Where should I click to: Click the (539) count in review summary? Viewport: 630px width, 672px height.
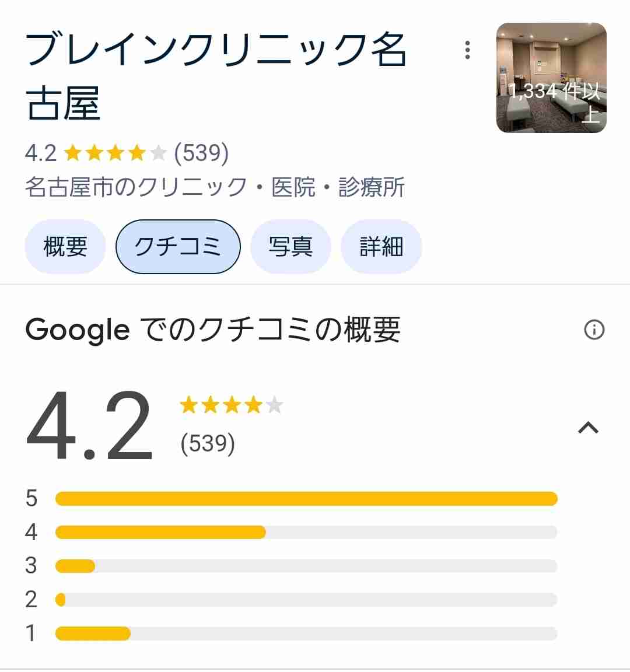(x=208, y=443)
